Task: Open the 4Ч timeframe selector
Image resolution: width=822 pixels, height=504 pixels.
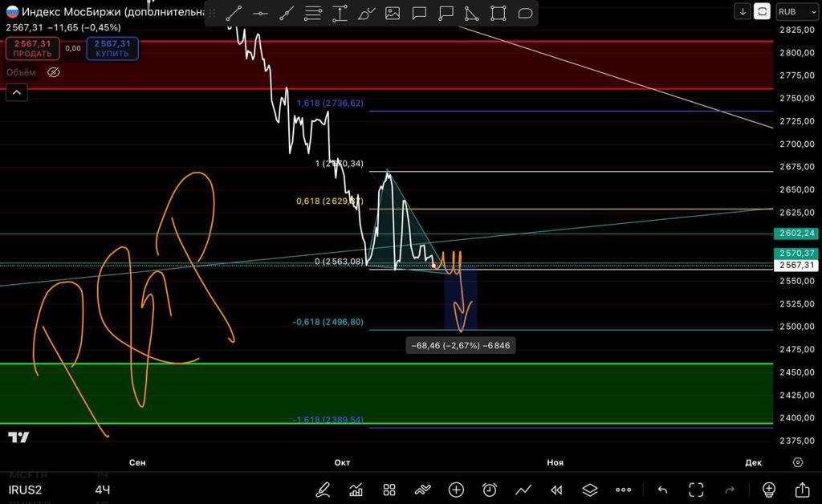Action: tap(102, 490)
